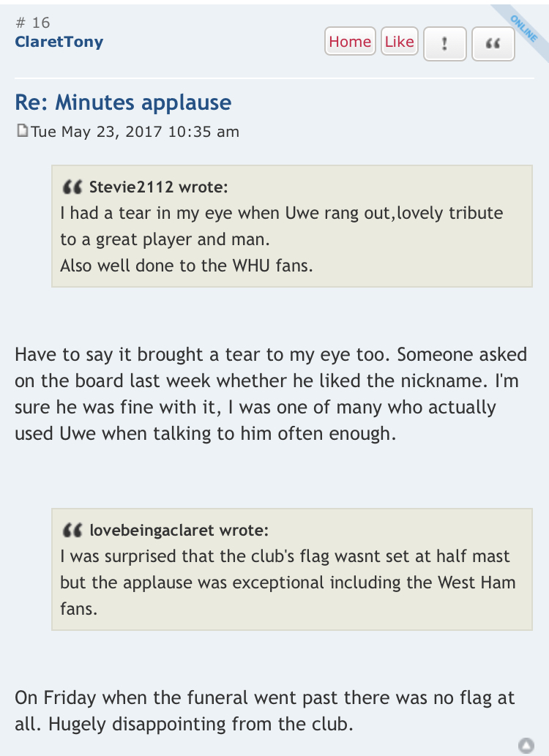549x756 pixels.
Task: Click 'Stevie2112 wrote:' quote attribution
Action: point(158,187)
